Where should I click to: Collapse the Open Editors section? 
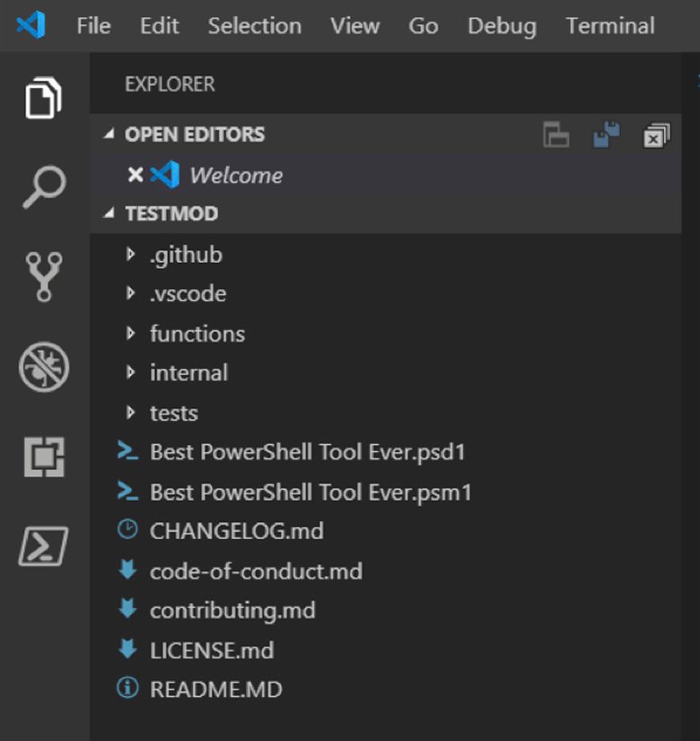tap(194, 135)
